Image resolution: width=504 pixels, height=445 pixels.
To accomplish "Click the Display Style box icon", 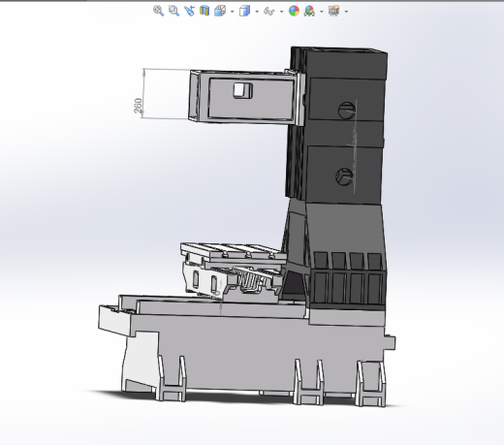I will pyautogui.click(x=244, y=11).
